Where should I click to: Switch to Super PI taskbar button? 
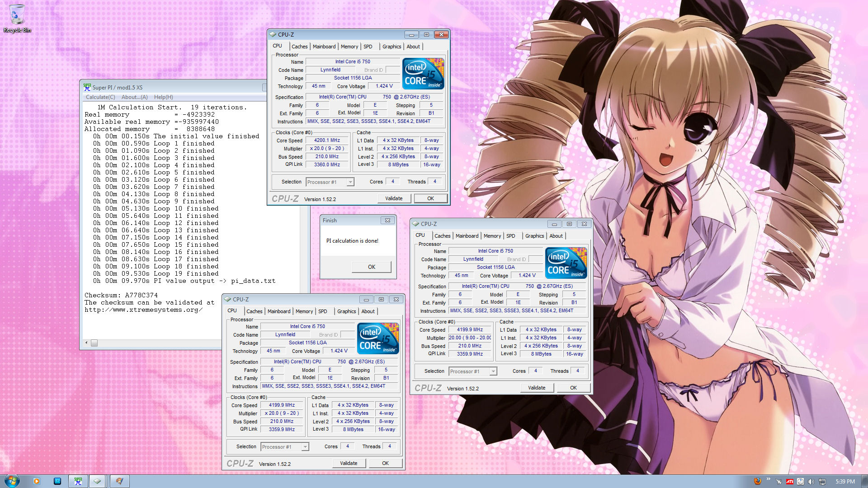[x=78, y=481]
